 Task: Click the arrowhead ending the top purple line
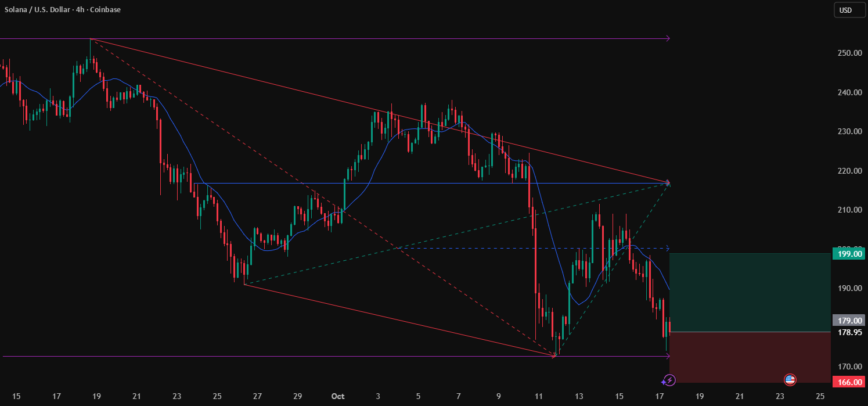668,39
